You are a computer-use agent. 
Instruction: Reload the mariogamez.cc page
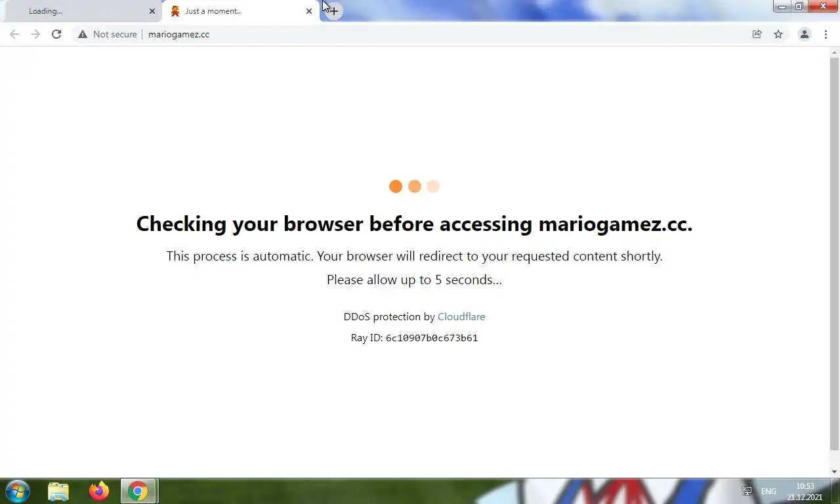coord(56,34)
